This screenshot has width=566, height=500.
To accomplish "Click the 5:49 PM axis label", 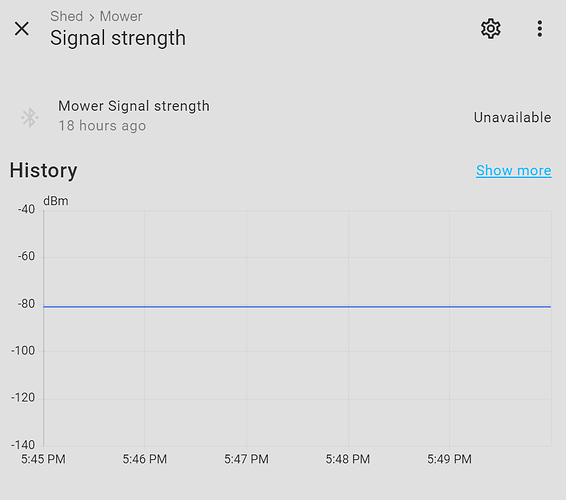I will [x=449, y=459].
